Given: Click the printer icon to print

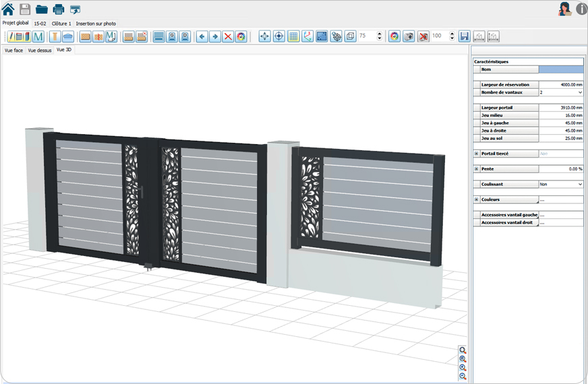Looking at the screenshot, I should 58,9.
